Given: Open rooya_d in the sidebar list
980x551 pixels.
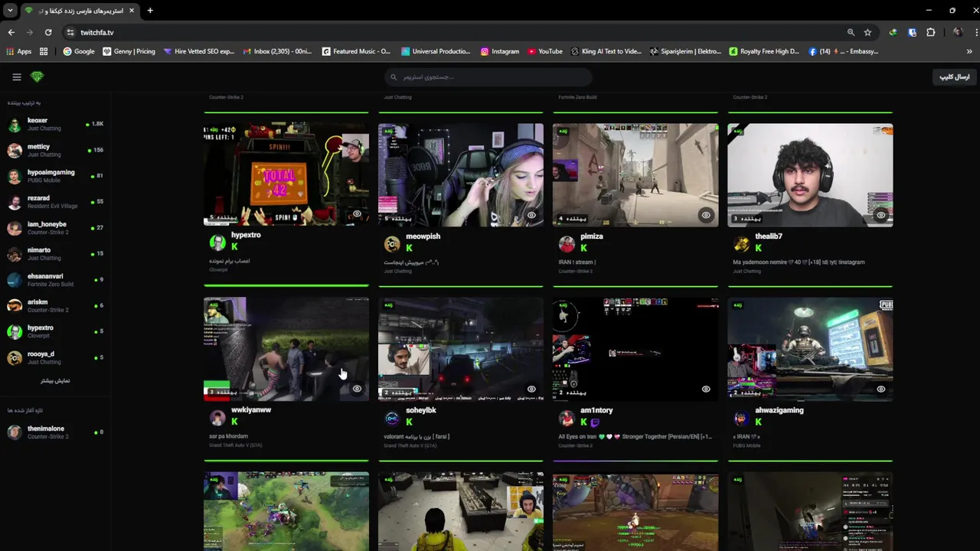Looking at the screenshot, I should pos(55,357).
